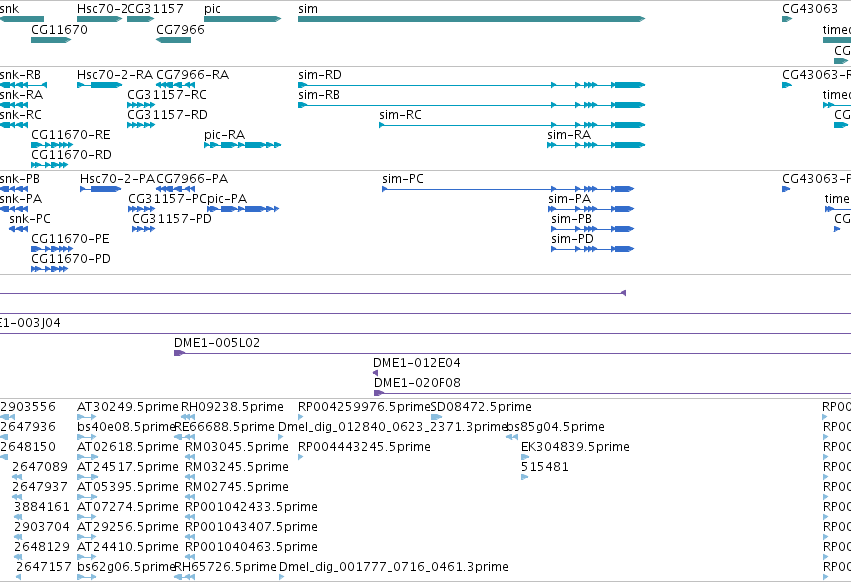Select the CG31157-RC transcript label
Image resolution: width=851 pixels, height=582 pixels.
pyautogui.click(x=167, y=95)
